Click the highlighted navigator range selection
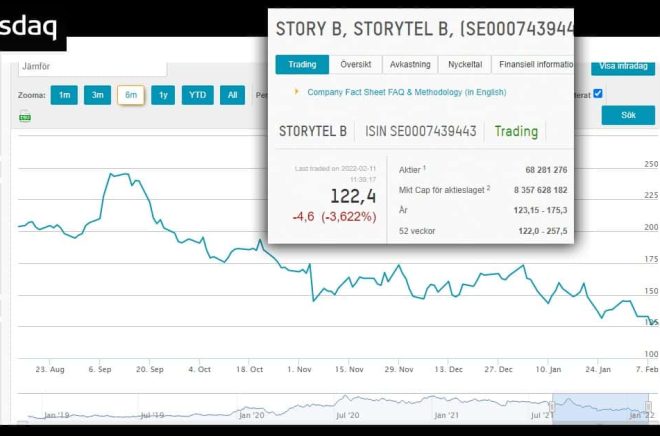Viewport: 660px width, 436px height. coord(600,407)
